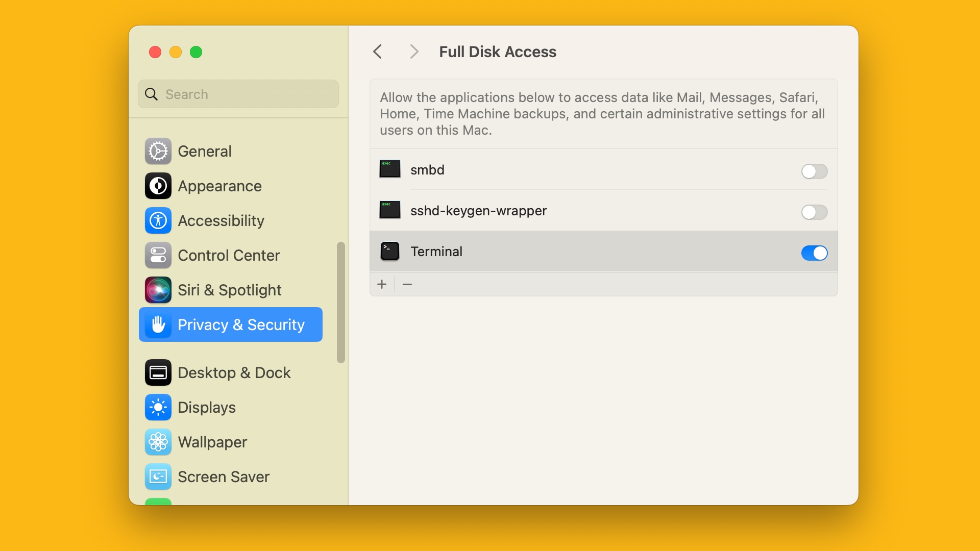Screen dimensions: 980x551
Task: Click the General gear icon
Action: (x=158, y=151)
